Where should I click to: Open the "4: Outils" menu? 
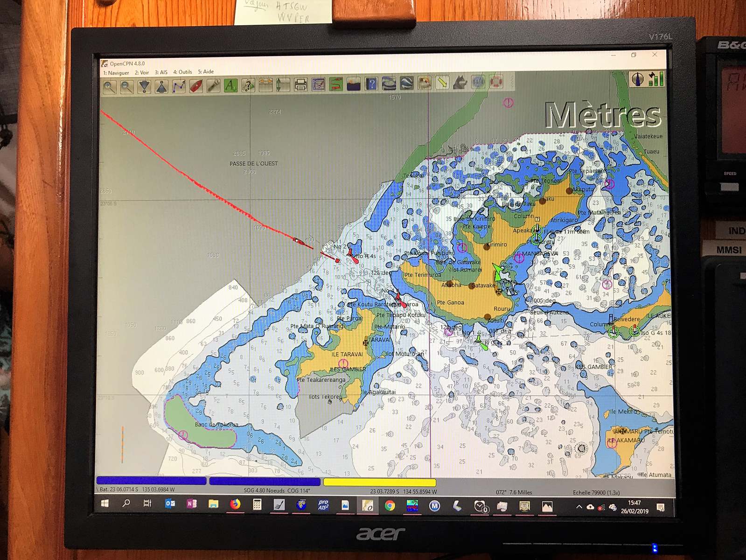point(182,72)
